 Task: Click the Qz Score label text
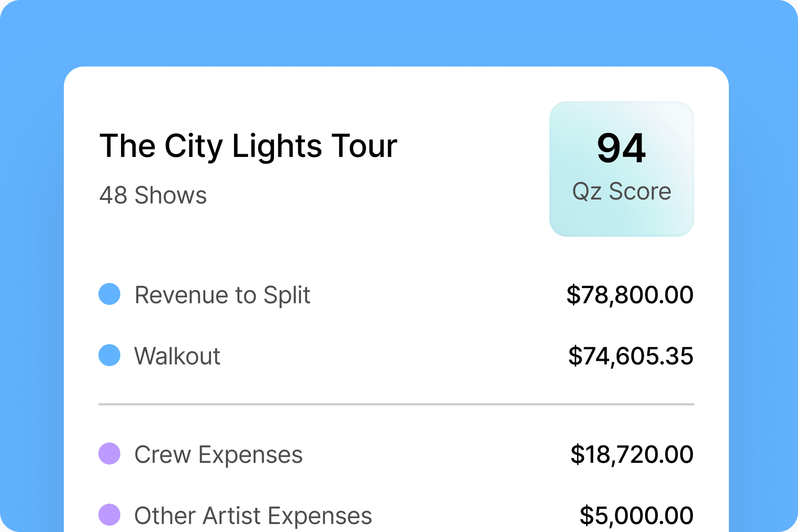pos(622,192)
